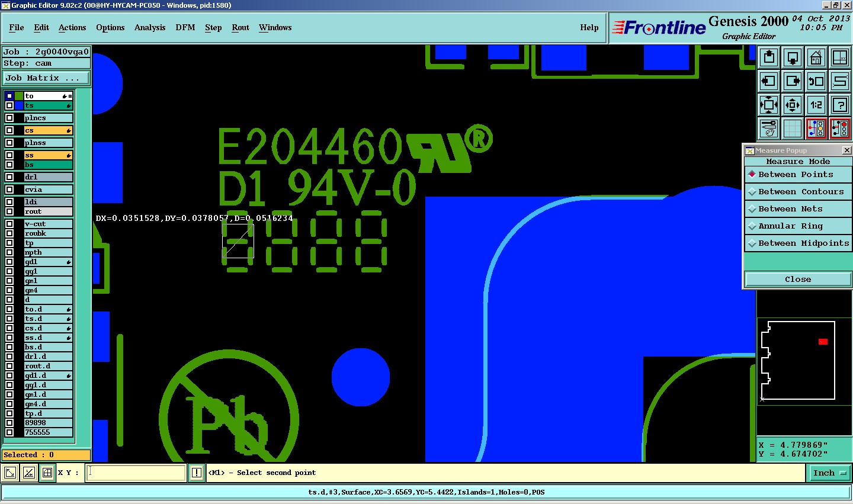
Task: Click the diagonal arrow icon beside XY field
Action: [x=10, y=473]
